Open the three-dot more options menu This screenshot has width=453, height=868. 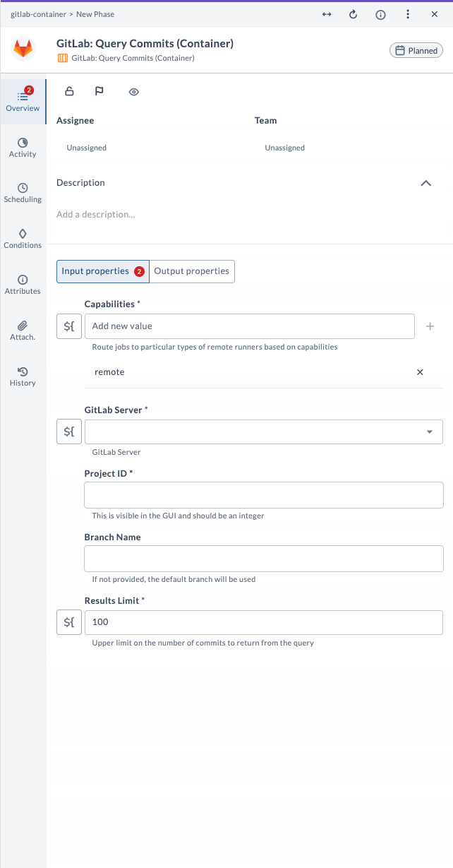click(x=408, y=14)
